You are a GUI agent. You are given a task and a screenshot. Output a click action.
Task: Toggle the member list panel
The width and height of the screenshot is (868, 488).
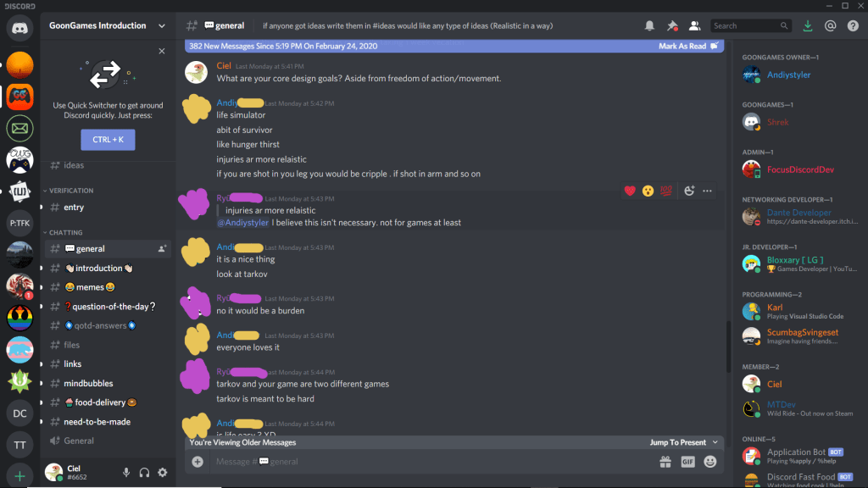click(x=694, y=25)
